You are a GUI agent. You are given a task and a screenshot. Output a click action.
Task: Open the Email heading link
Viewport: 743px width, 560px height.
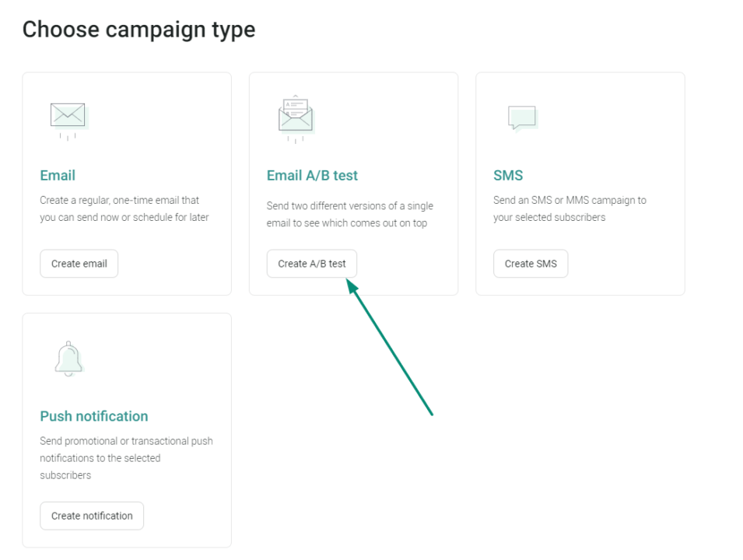57,175
